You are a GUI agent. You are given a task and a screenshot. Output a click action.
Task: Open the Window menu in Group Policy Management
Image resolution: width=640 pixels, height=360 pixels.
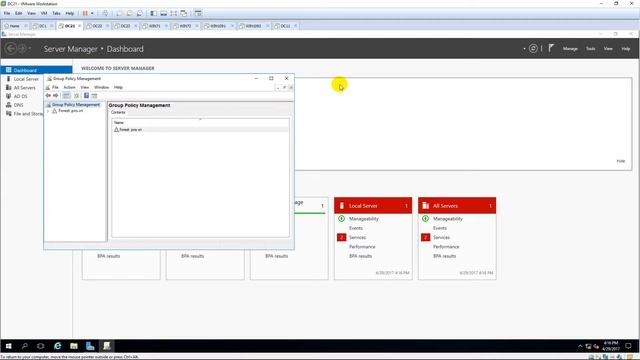click(102, 87)
